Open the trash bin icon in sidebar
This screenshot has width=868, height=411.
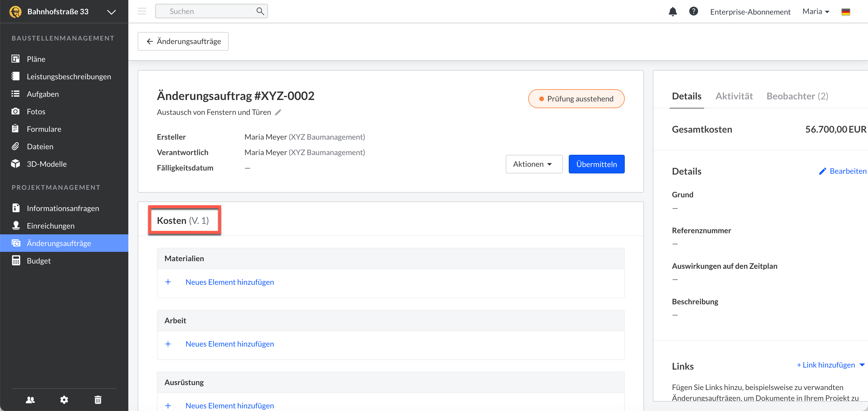(x=98, y=400)
